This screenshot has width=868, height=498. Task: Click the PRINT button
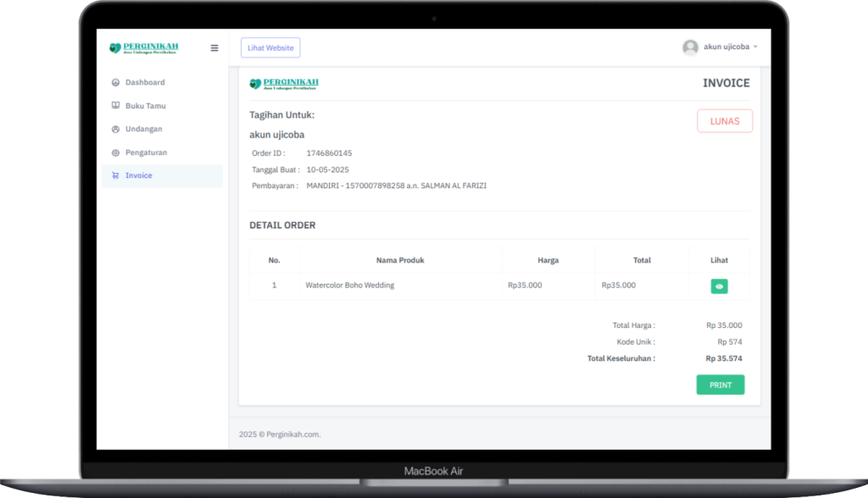721,385
